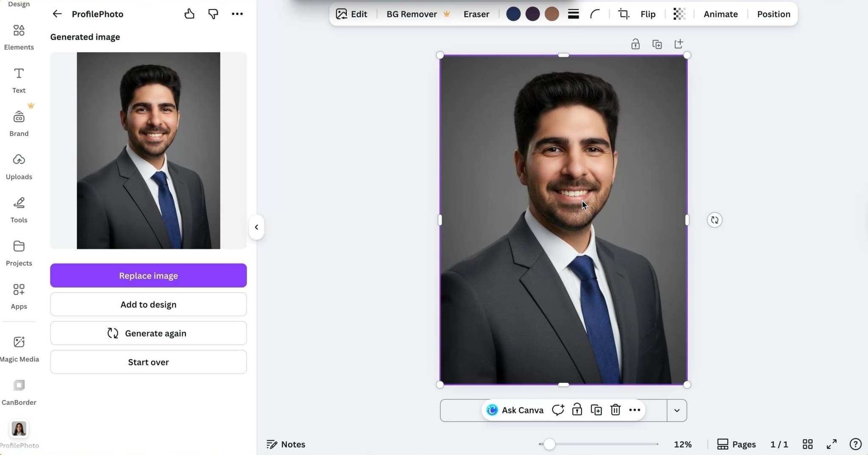Open transparency settings via checkerboard icon
The height and width of the screenshot is (455, 868).
point(679,14)
